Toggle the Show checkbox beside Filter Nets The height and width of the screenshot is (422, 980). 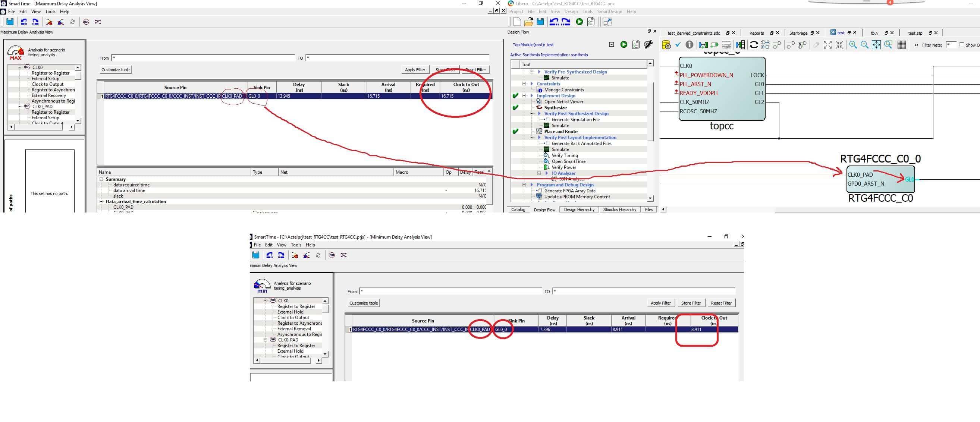click(x=962, y=44)
